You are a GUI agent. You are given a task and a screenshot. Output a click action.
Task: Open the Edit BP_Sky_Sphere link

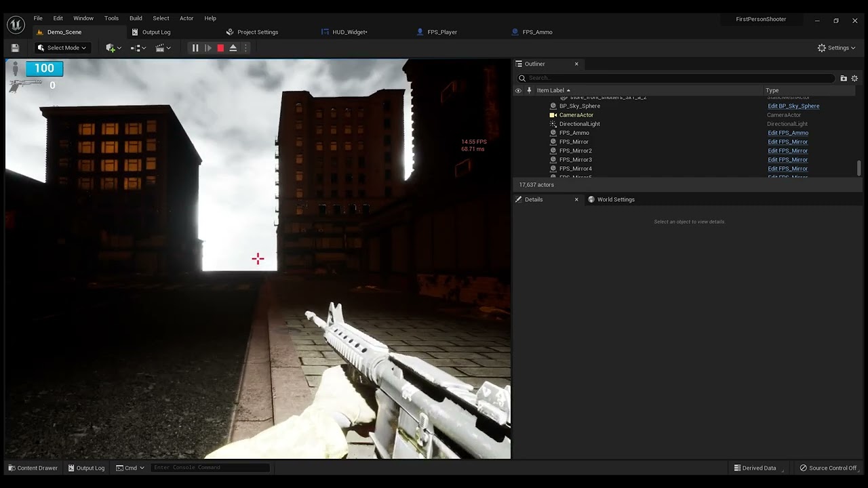pyautogui.click(x=793, y=106)
